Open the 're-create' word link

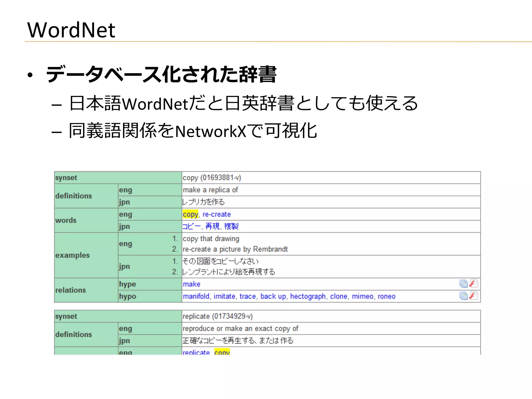point(216,214)
